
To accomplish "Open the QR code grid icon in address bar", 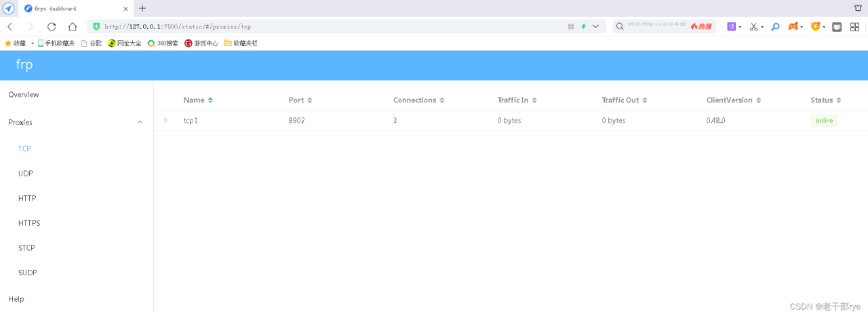I will pyautogui.click(x=571, y=26).
